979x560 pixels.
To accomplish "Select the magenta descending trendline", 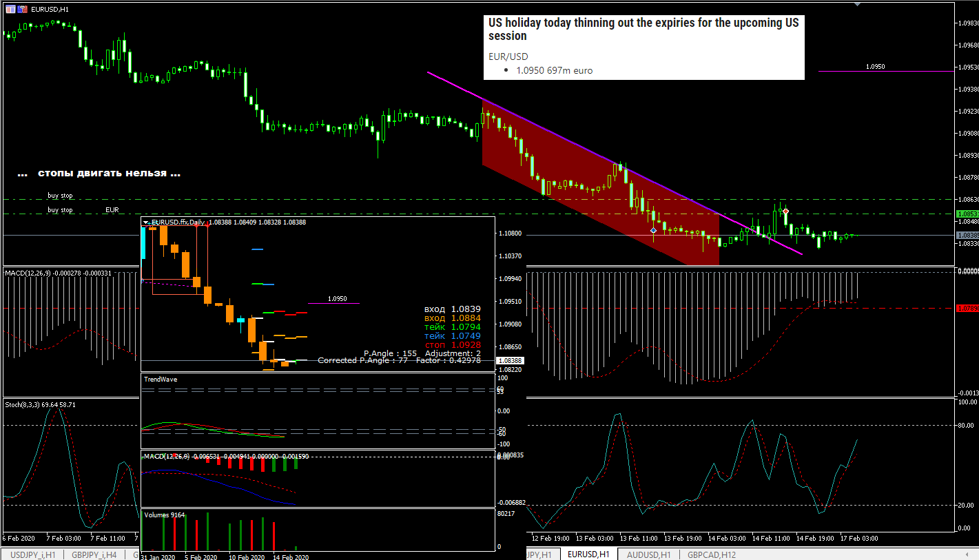I will click(615, 163).
